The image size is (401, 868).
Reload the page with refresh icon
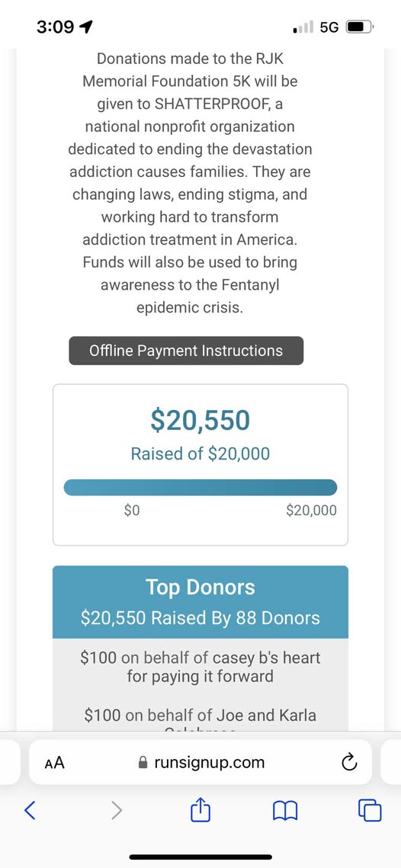coord(348,763)
